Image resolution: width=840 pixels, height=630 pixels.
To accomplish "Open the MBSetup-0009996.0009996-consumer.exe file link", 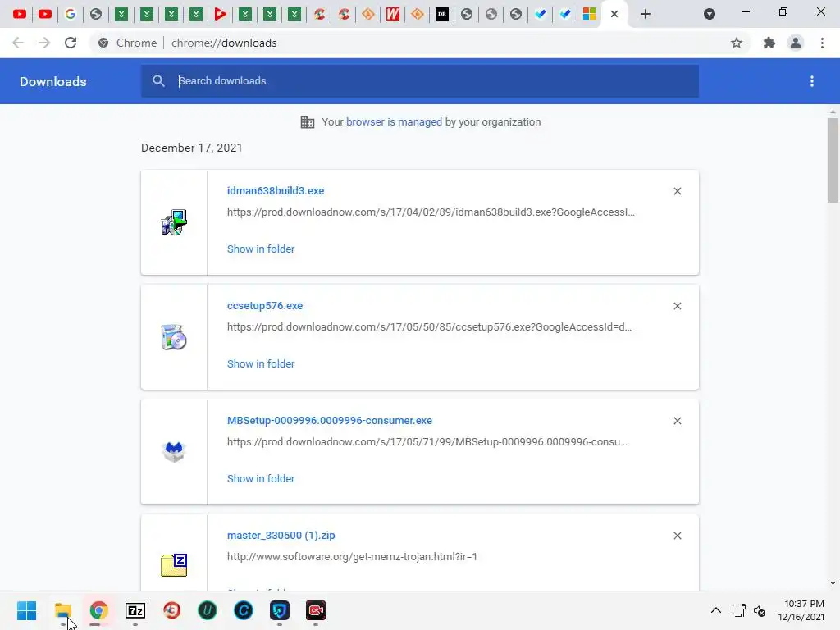I will pyautogui.click(x=330, y=421).
